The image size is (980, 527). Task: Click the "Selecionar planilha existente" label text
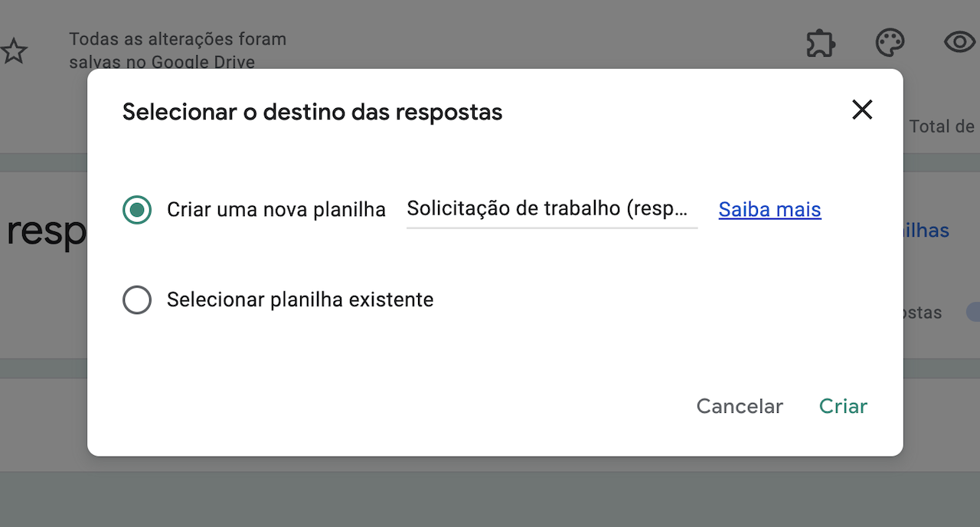[x=300, y=300]
